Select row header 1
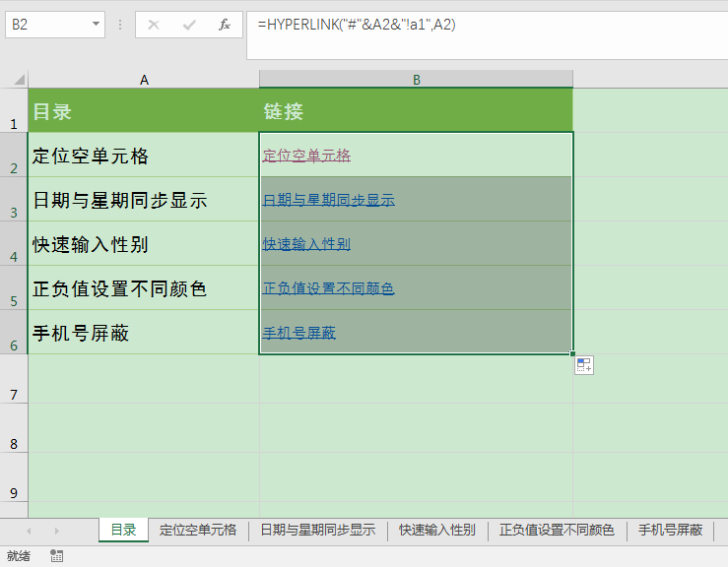 click(14, 110)
